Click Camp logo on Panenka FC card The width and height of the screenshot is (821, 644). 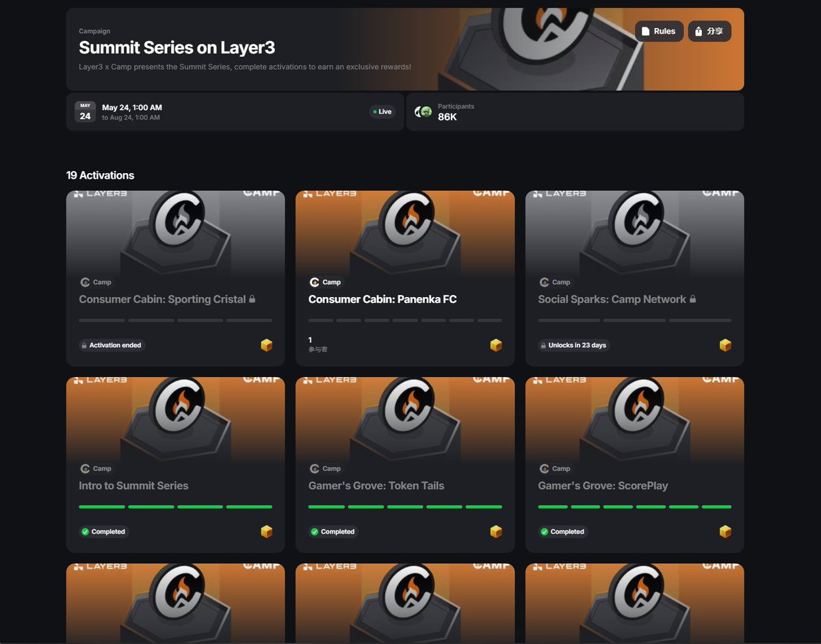315,282
